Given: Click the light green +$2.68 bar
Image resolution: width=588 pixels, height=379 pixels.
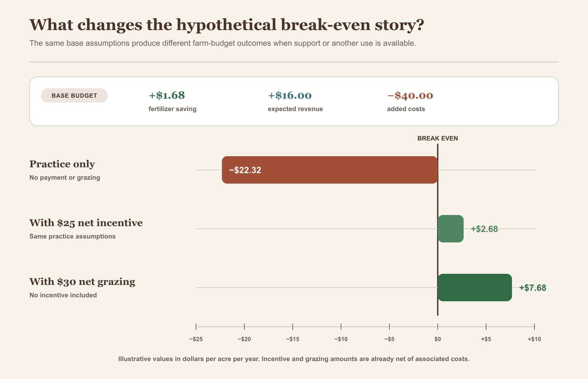Looking at the screenshot, I should (x=451, y=229).
